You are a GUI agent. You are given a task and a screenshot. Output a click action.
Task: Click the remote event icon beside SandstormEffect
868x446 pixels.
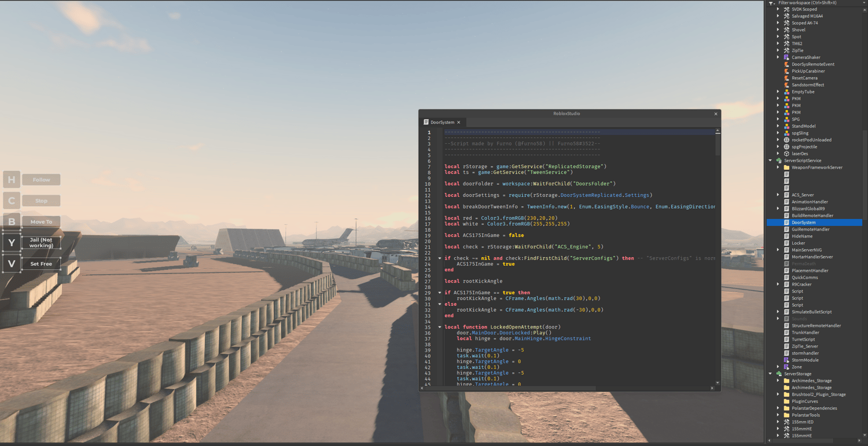(786, 85)
